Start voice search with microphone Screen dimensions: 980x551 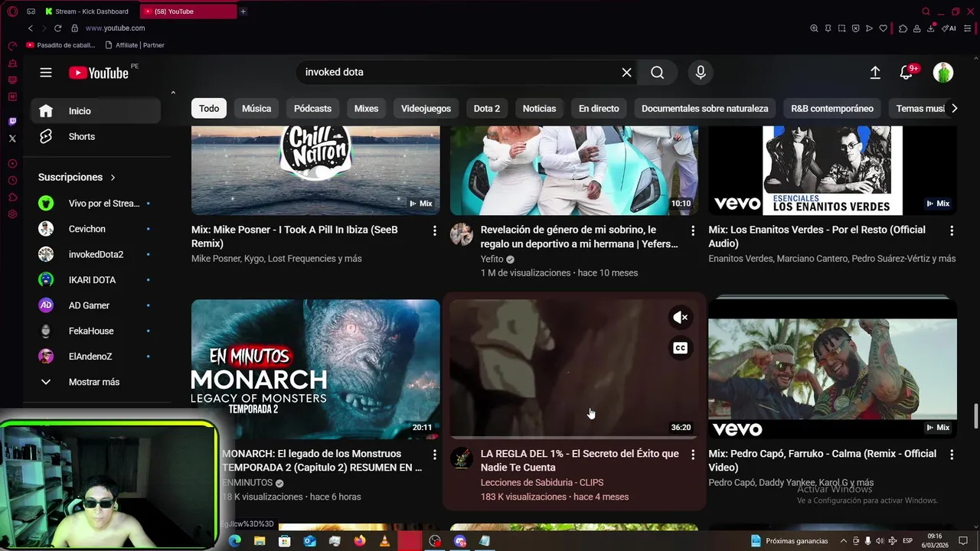click(x=701, y=72)
